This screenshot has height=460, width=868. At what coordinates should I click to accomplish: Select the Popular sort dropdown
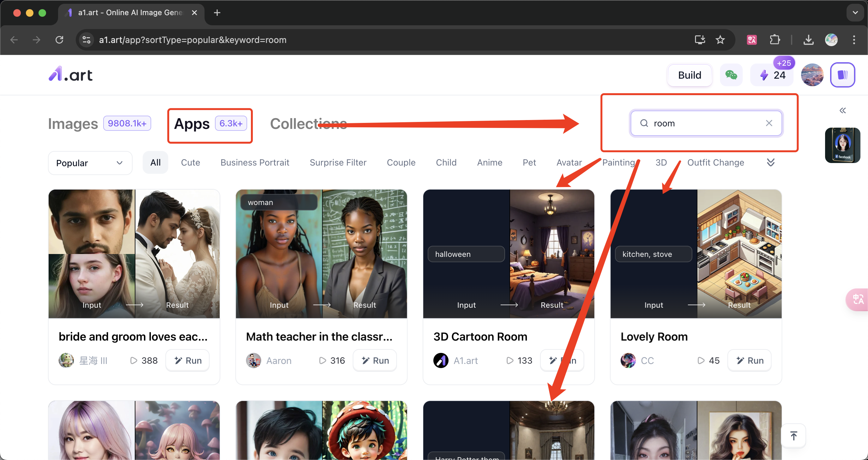(90, 162)
